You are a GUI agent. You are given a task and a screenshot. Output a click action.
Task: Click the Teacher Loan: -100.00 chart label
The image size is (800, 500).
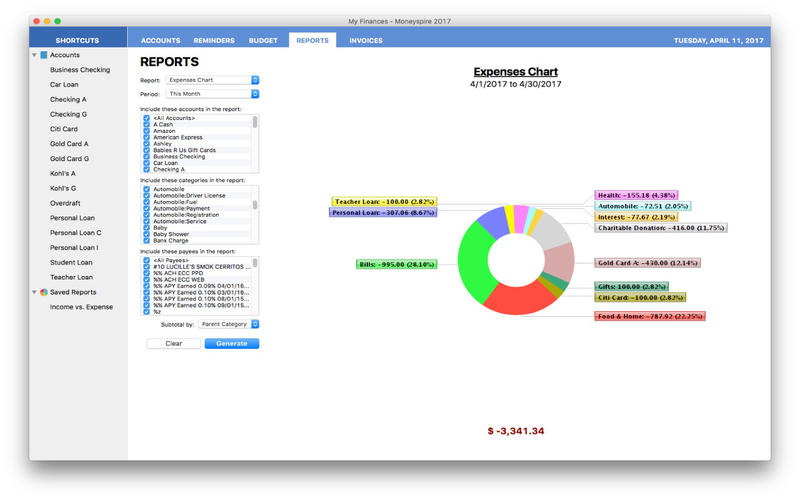pos(384,202)
